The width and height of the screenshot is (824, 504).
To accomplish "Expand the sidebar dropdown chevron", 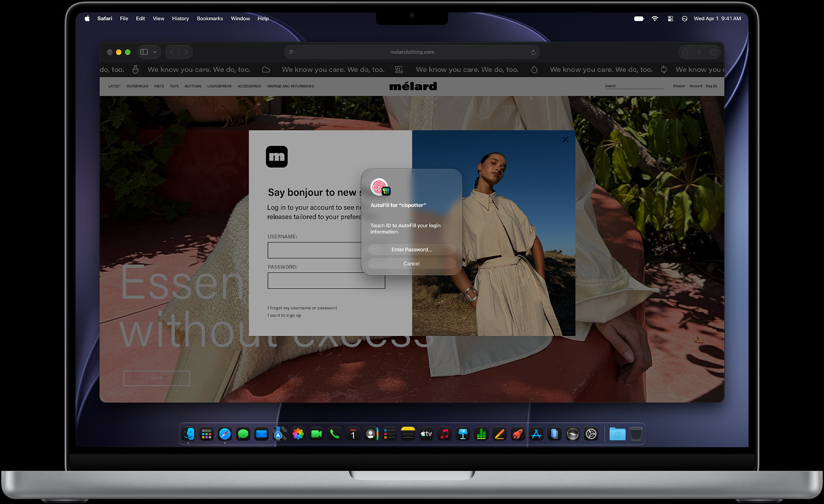I will 155,52.
